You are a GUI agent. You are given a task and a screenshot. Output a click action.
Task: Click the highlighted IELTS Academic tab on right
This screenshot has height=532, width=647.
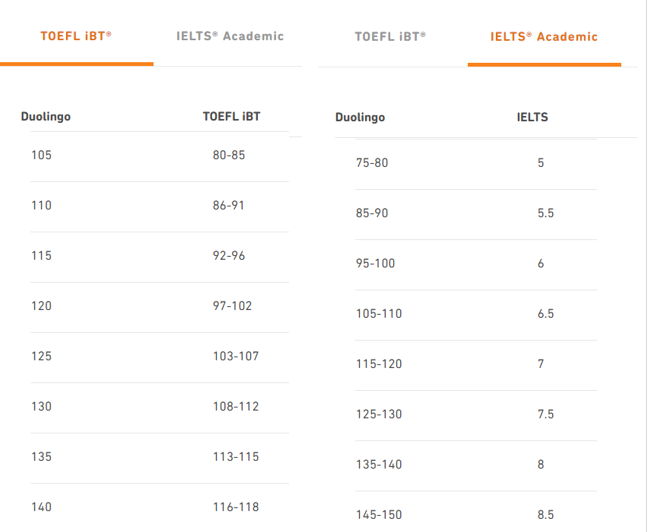pyautogui.click(x=544, y=37)
